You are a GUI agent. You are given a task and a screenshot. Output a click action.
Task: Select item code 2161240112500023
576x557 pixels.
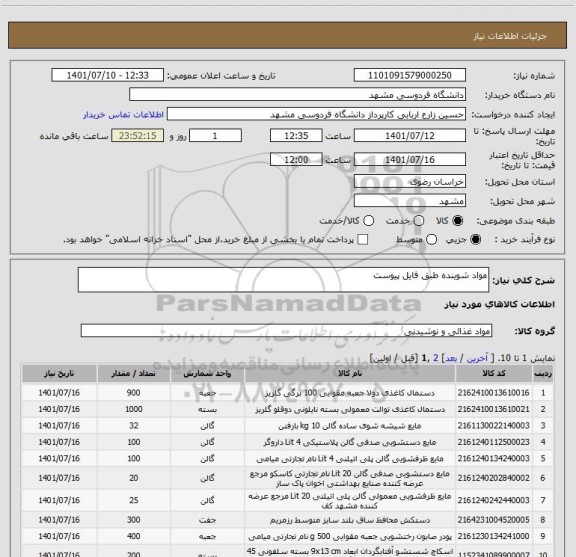point(493,442)
